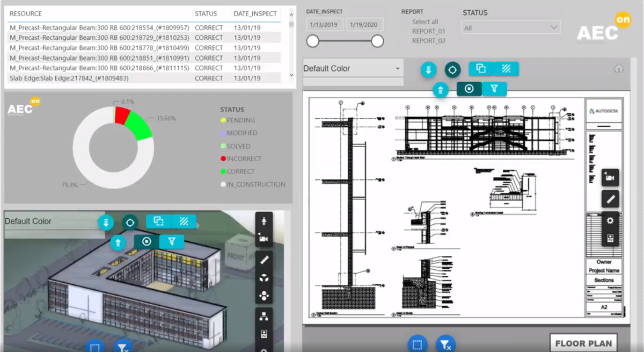Click the home view icon in drawing viewer

click(619, 68)
